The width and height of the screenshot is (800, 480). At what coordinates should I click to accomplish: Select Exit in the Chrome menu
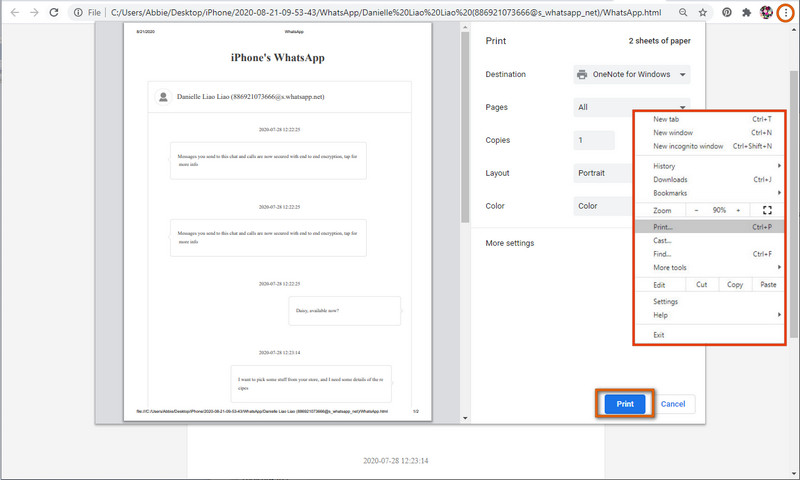point(709,335)
